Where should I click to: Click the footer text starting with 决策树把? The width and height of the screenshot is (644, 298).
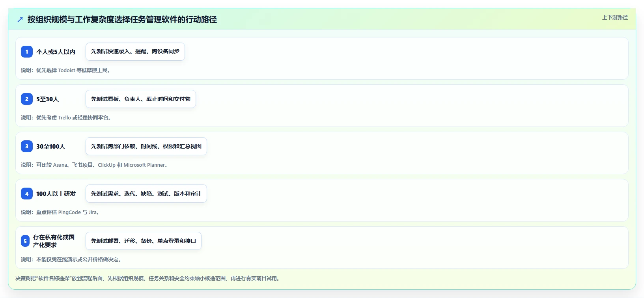(148, 278)
